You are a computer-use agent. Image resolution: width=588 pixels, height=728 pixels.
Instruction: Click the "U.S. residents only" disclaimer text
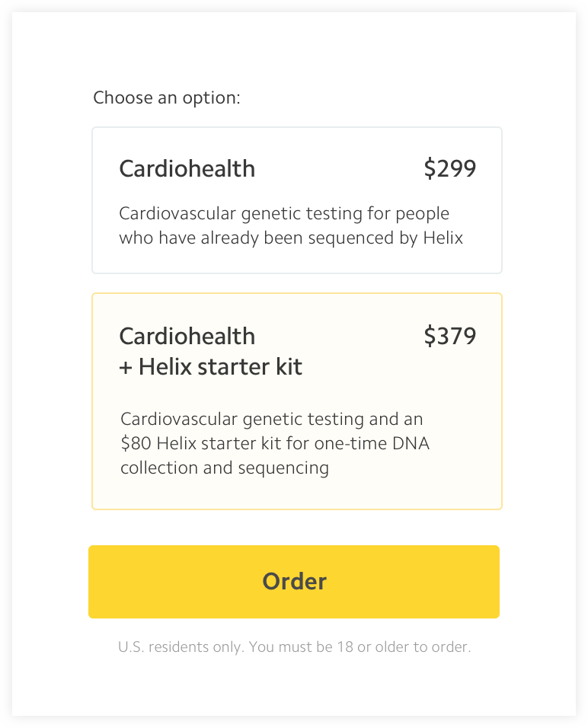(x=181, y=647)
